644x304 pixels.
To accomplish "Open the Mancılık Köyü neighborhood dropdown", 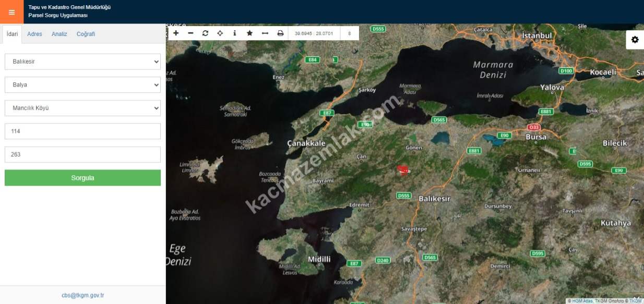I will 82,108.
